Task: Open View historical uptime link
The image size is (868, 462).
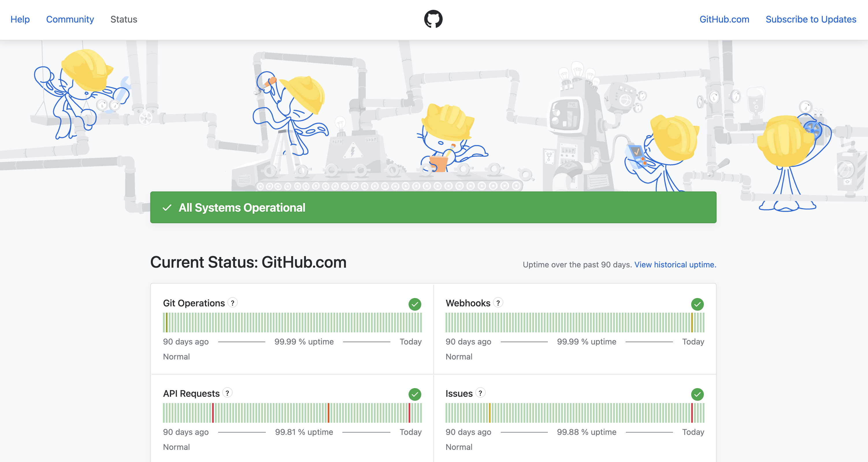Action: pyautogui.click(x=675, y=265)
